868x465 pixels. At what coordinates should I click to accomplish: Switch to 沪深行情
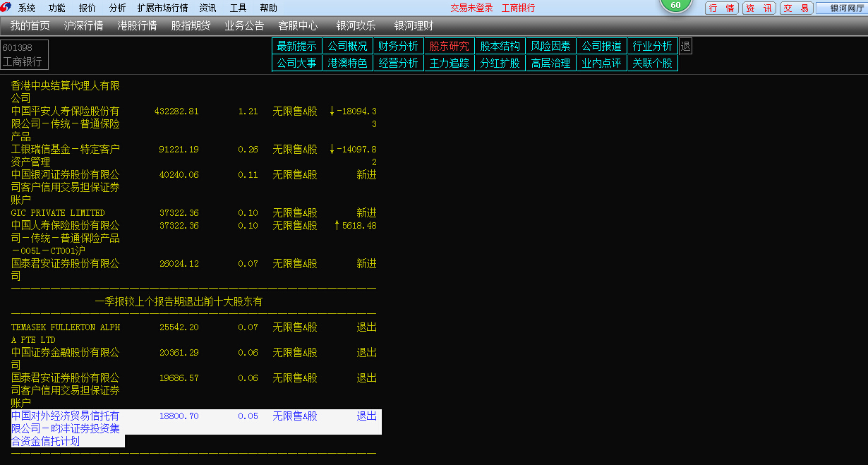coord(83,25)
